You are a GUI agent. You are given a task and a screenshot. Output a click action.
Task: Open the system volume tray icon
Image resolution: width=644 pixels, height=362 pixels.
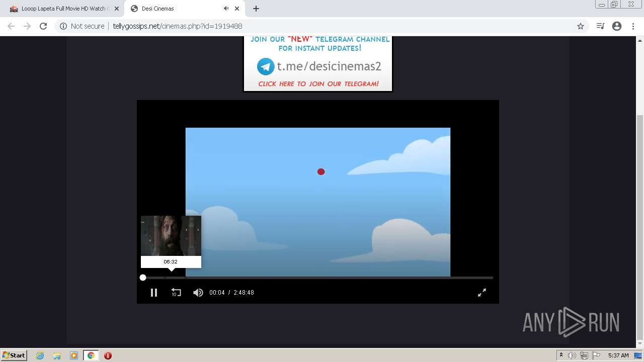click(x=572, y=355)
